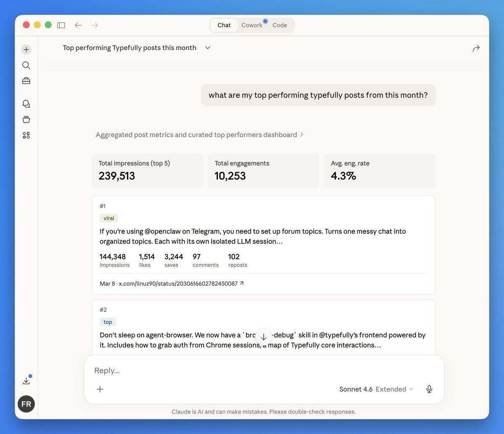The height and width of the screenshot is (434, 504).
Task: Click the Avg. eng. rate 4.3%
Action: [344, 176]
